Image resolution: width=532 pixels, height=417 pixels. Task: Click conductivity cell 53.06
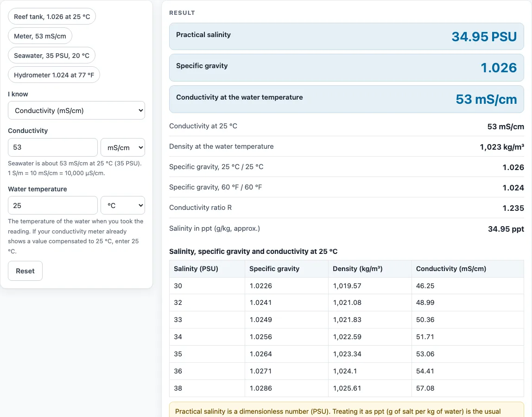(x=468, y=354)
